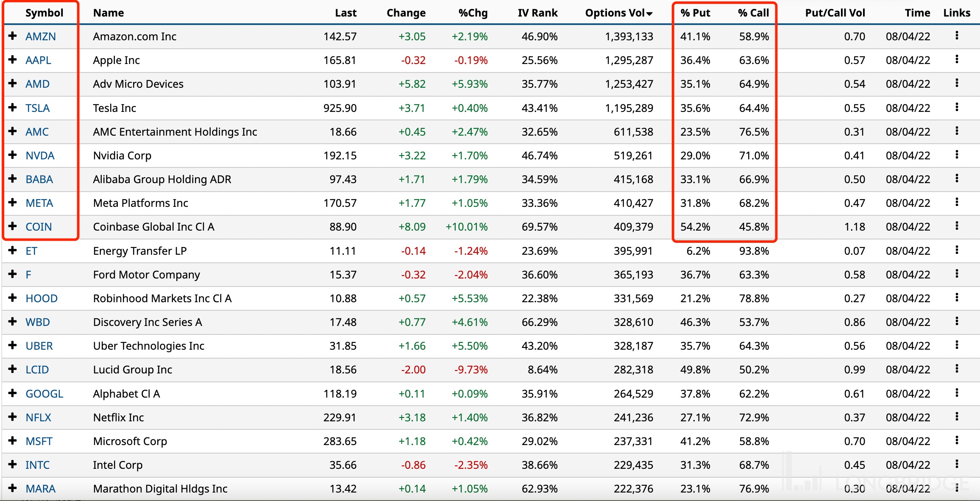Expand the Ford row with plus icon

coord(13,274)
